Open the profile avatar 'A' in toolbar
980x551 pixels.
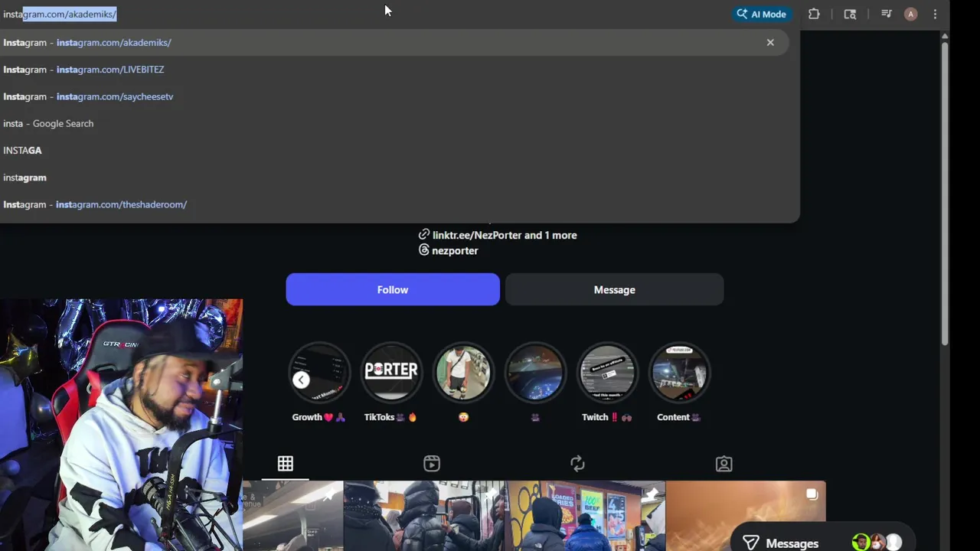pos(910,14)
